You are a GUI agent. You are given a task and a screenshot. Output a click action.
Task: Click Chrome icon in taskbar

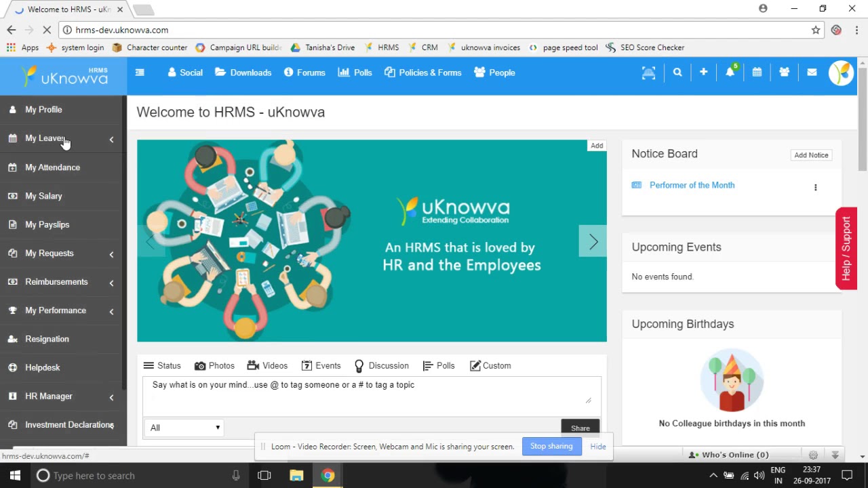coord(328,475)
